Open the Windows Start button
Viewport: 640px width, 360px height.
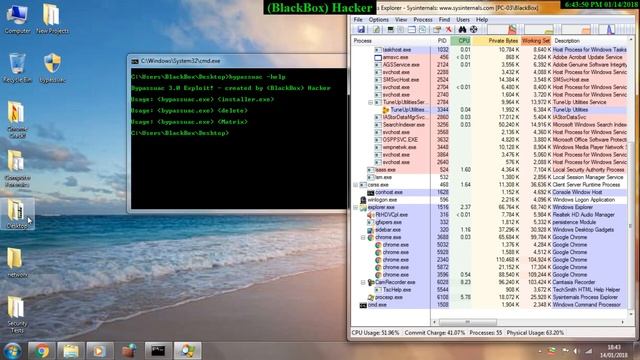(x=12, y=351)
